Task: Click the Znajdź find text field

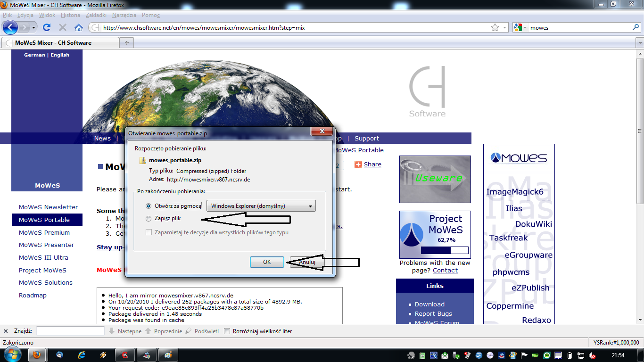Action: click(x=70, y=331)
